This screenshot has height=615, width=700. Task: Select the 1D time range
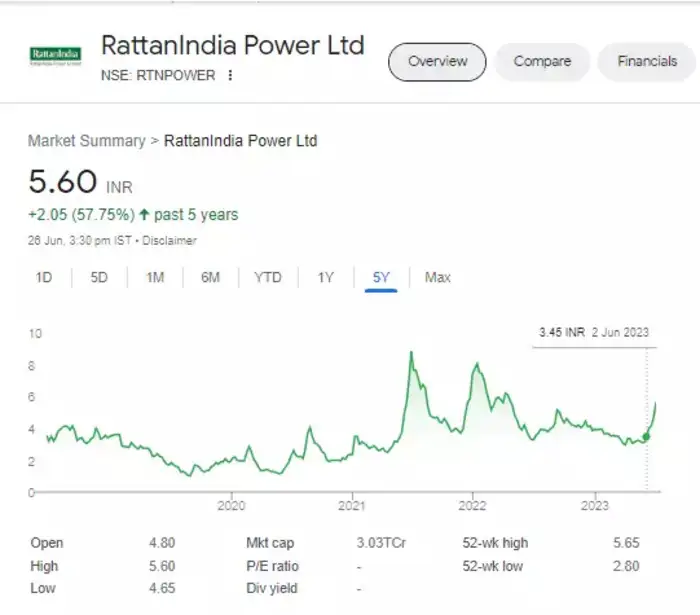tap(44, 277)
